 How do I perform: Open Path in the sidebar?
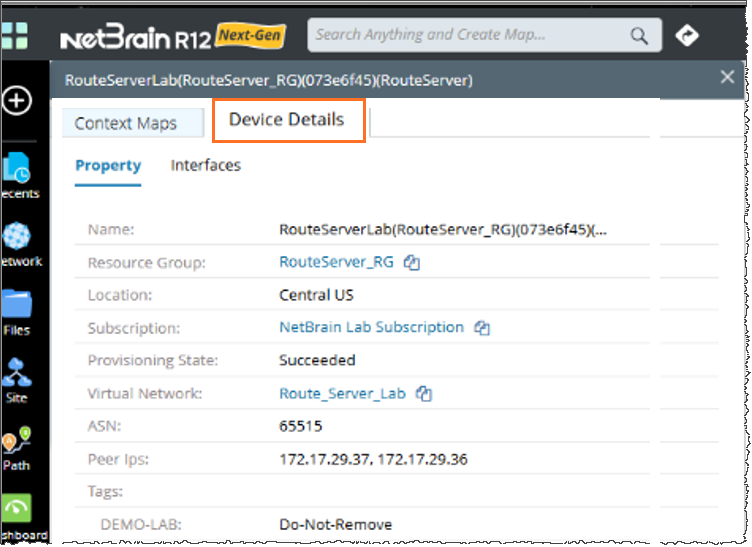pyautogui.click(x=17, y=449)
